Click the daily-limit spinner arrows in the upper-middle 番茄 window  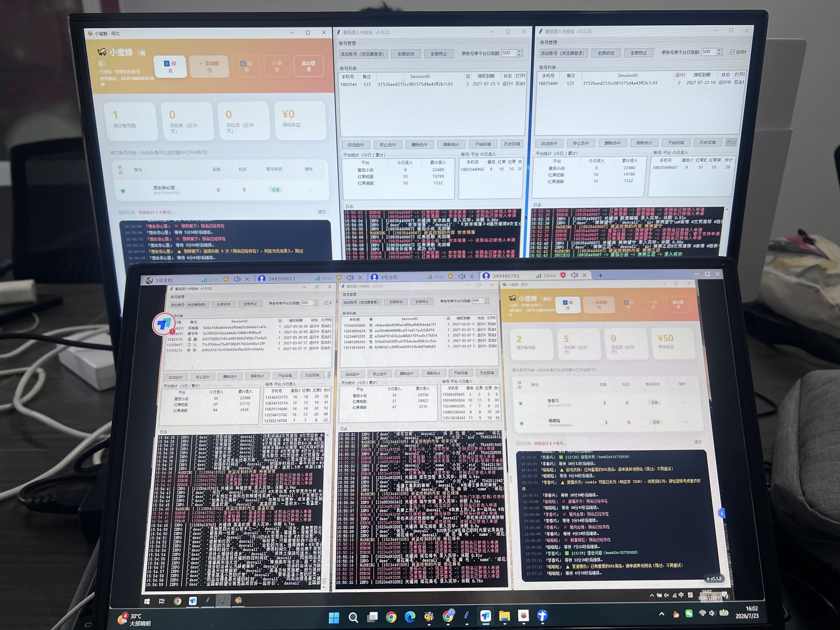(x=519, y=53)
